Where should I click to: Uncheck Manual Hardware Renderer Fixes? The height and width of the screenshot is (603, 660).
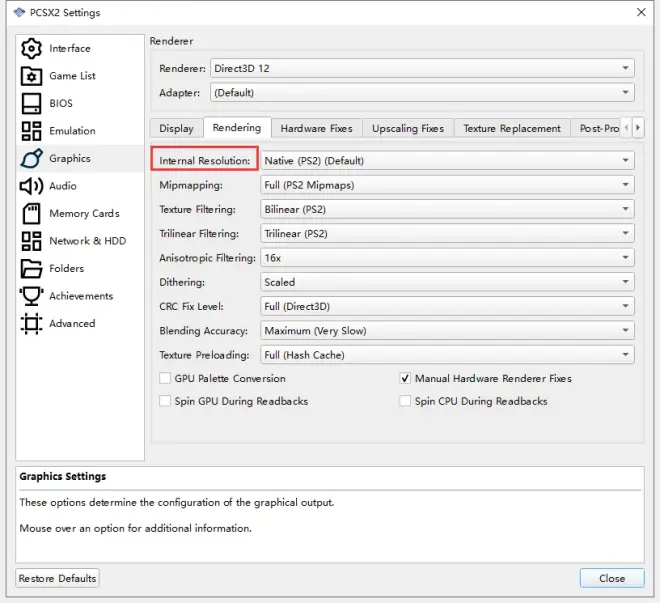click(x=405, y=379)
